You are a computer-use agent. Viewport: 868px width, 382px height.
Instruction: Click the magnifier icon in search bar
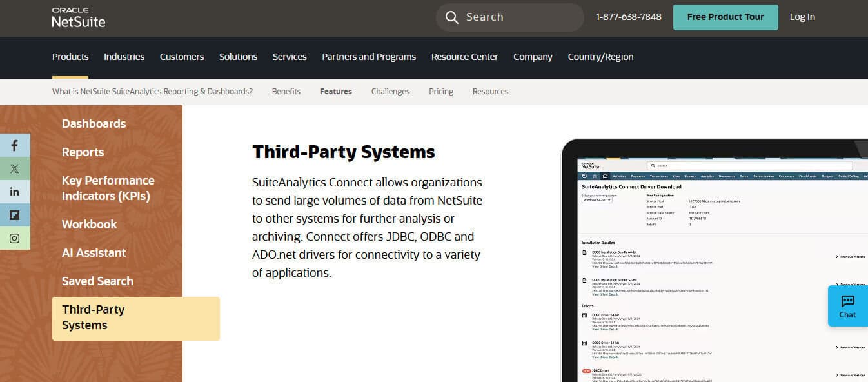pos(452,17)
